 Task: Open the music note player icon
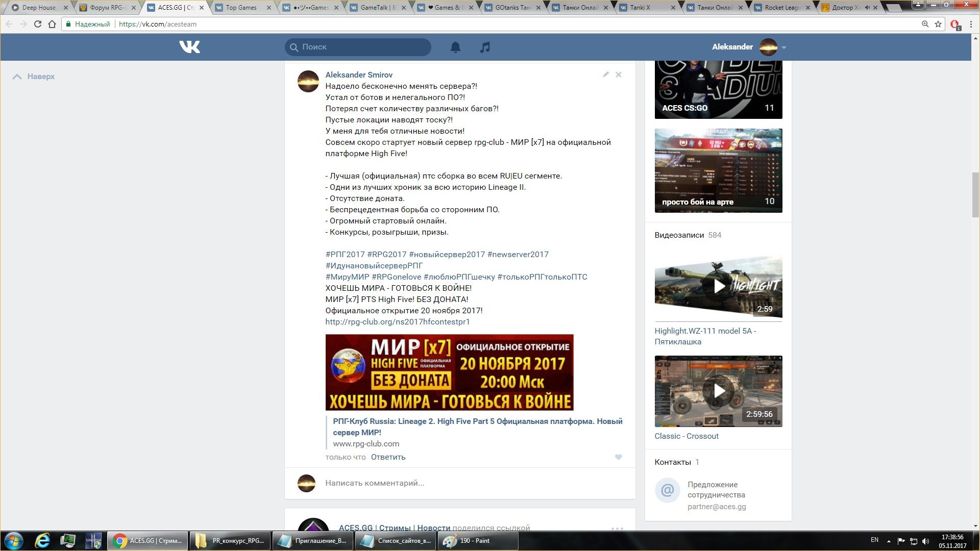[485, 47]
